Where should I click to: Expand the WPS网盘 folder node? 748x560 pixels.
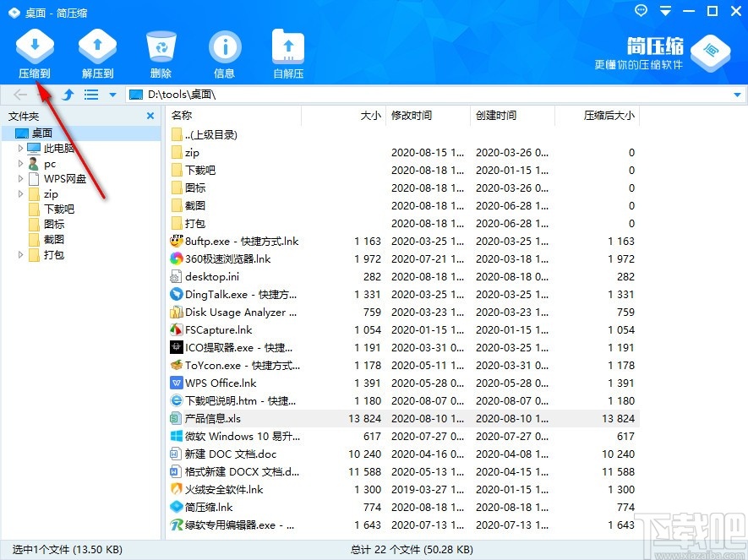[19, 178]
